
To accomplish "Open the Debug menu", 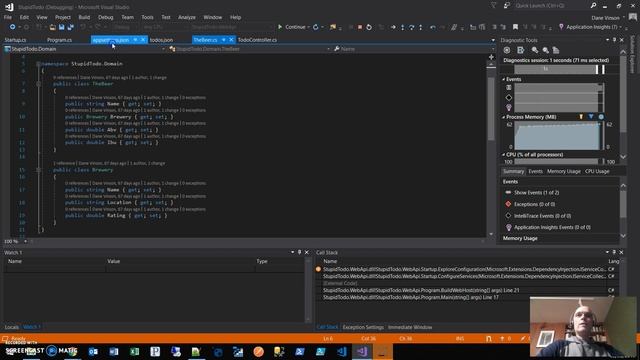I will tap(105, 17).
